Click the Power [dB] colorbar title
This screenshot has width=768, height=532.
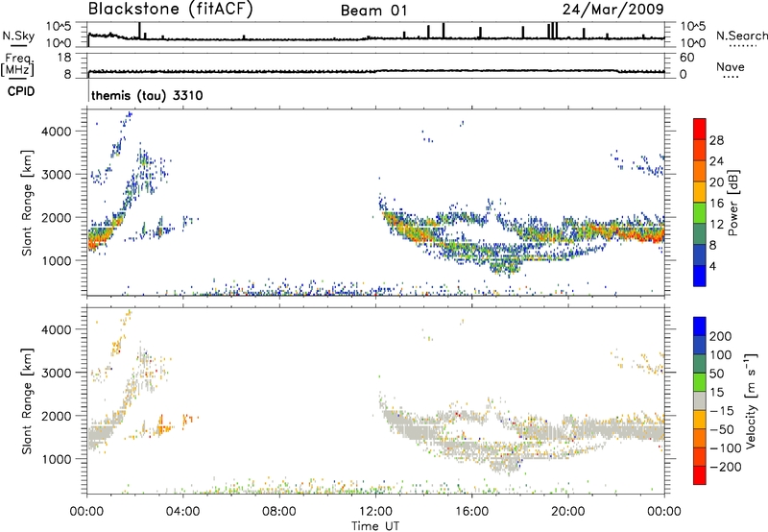[732, 203]
